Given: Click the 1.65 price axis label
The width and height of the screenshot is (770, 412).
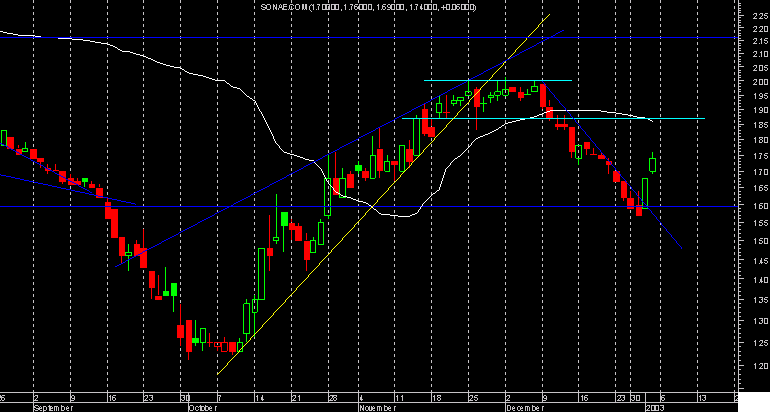Looking at the screenshot, I should click(760, 188).
